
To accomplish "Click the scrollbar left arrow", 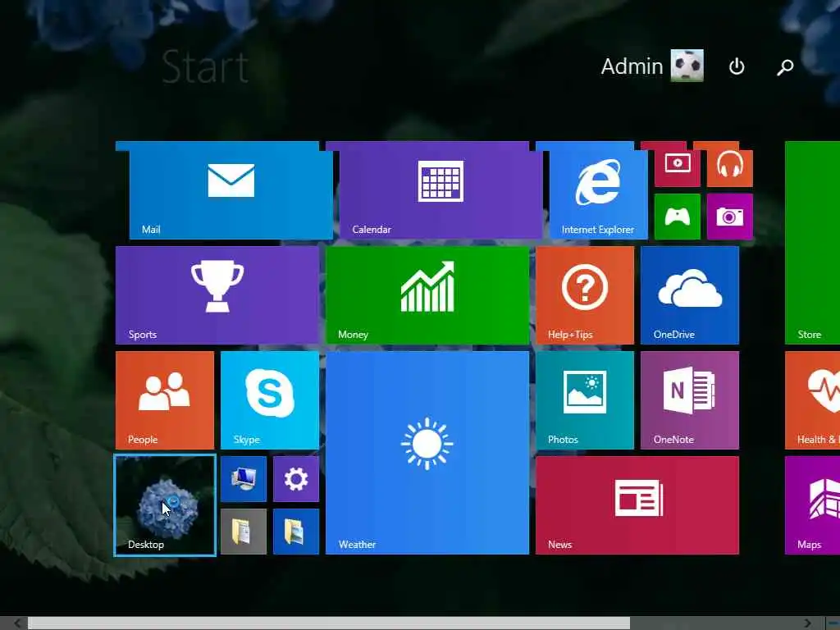I will click(x=17, y=623).
